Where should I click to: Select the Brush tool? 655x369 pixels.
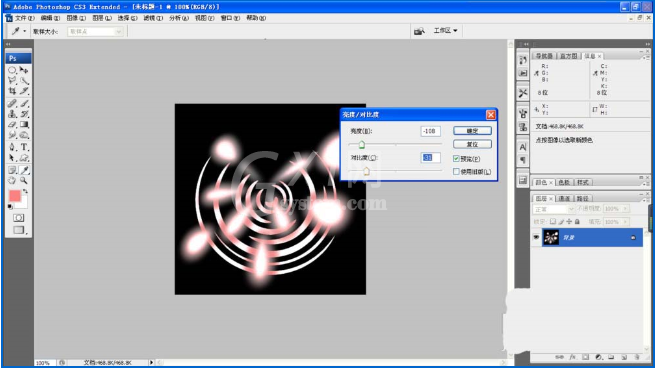pos(24,103)
